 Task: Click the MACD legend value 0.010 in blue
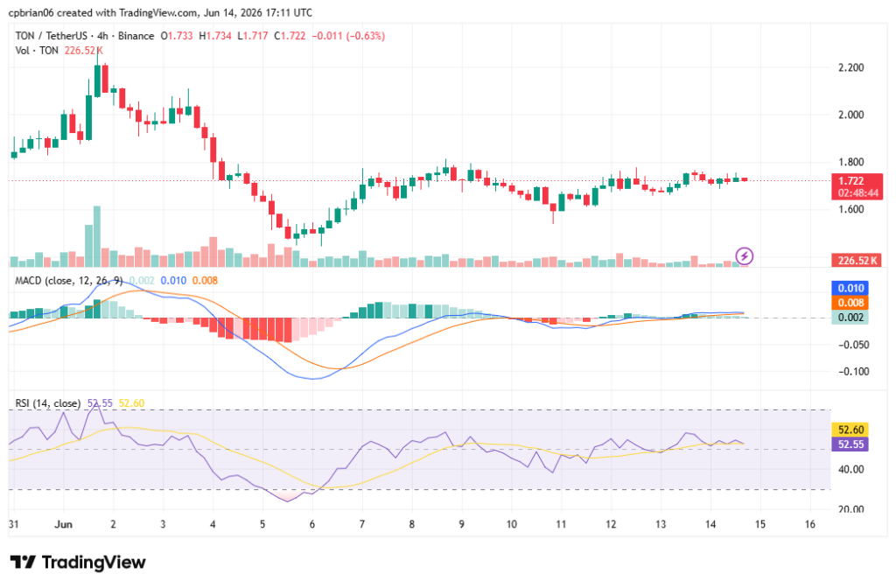click(173, 281)
